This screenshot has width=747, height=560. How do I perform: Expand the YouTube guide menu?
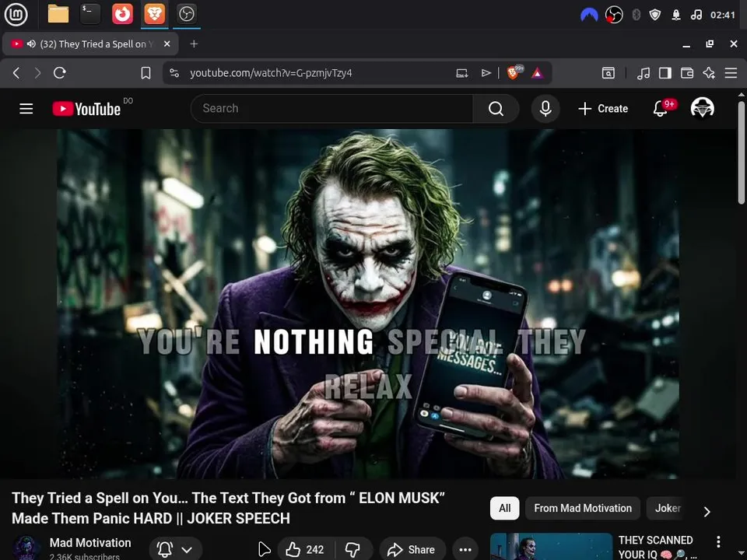tap(26, 109)
